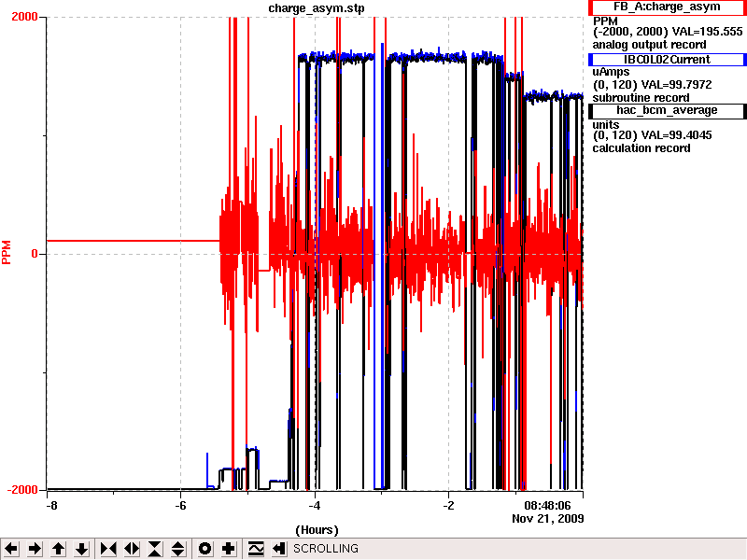Click the -4 tick label on the time axis

point(314,505)
